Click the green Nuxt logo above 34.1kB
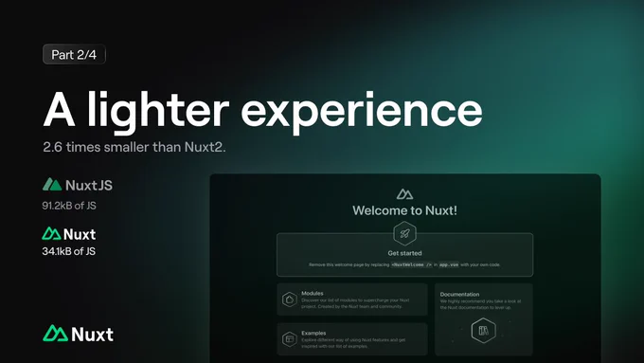 (x=69, y=234)
